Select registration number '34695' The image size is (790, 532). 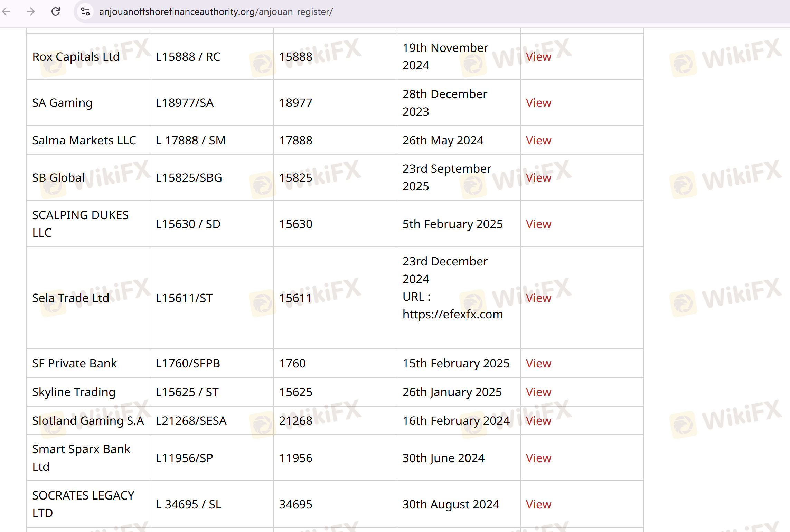(x=296, y=504)
